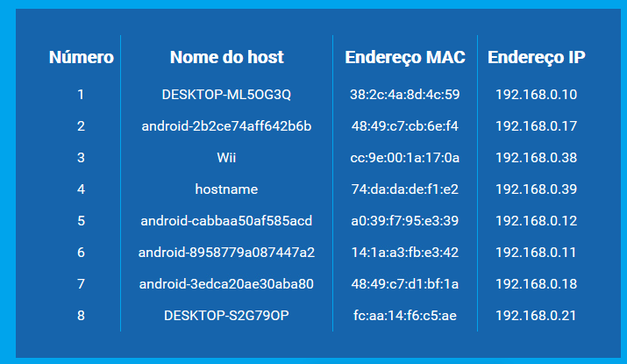Select MAC address cc:9e:00:1a:17:0a
This screenshot has width=627, height=364.
click(404, 158)
